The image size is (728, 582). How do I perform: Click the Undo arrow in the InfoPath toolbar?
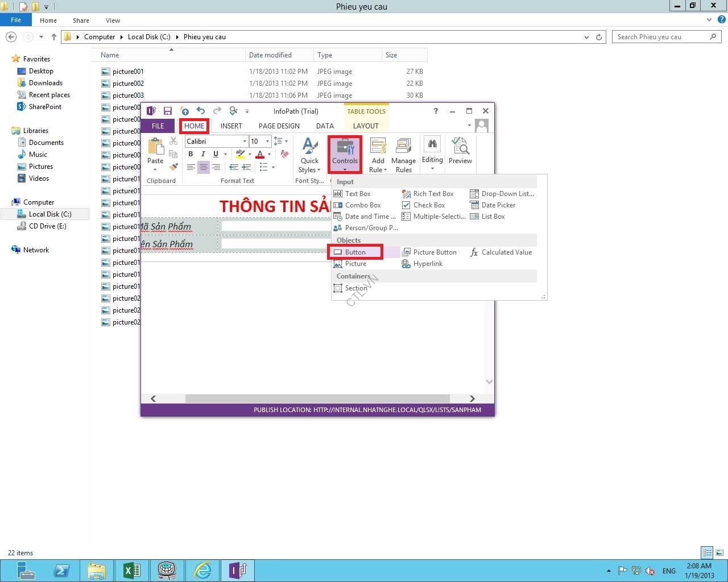(x=201, y=111)
